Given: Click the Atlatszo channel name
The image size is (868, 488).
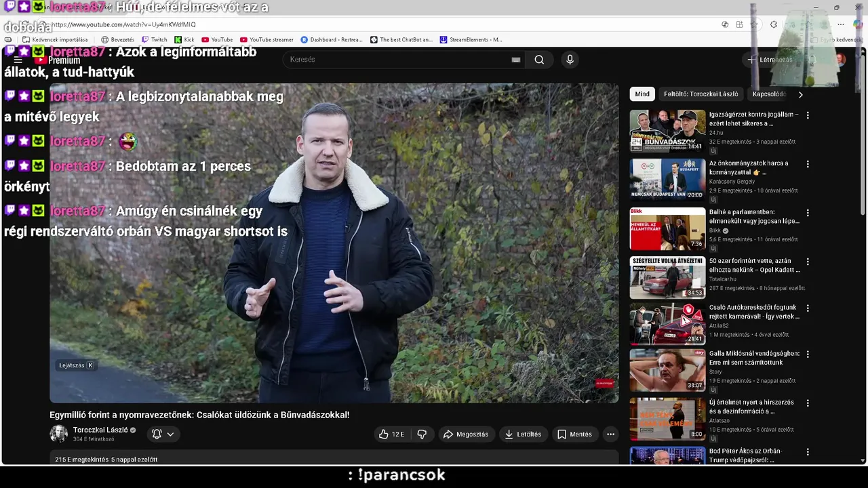Looking at the screenshot, I should [x=720, y=420].
